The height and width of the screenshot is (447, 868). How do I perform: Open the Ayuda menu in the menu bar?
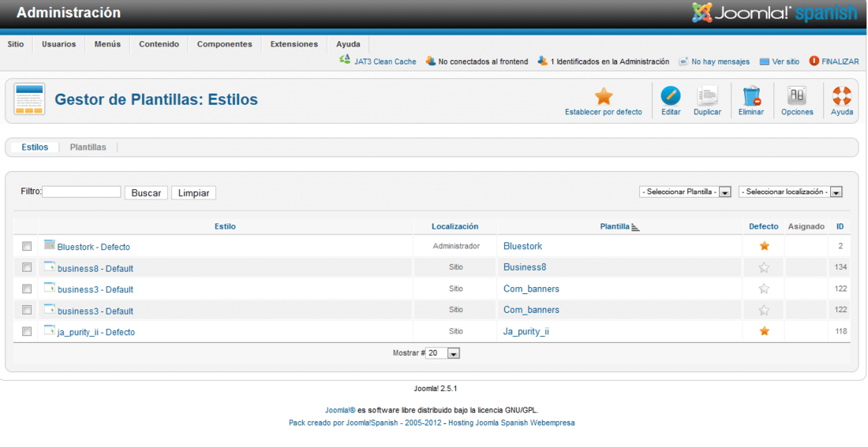point(348,44)
